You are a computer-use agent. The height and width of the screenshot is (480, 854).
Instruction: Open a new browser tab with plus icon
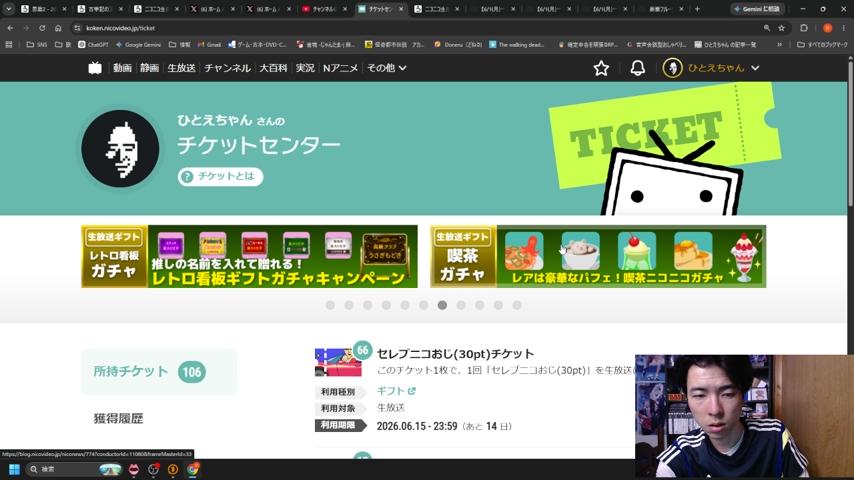697,9
